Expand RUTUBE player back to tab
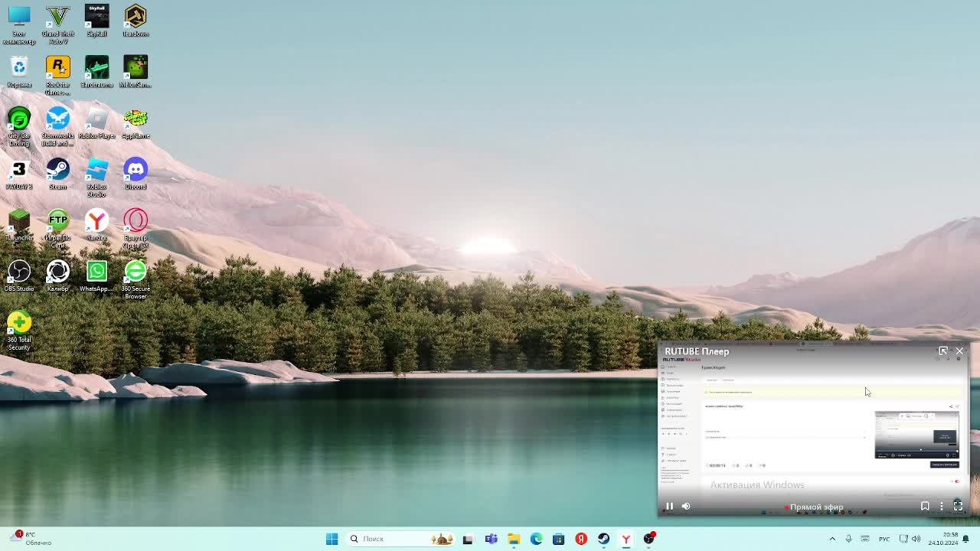 click(x=943, y=351)
